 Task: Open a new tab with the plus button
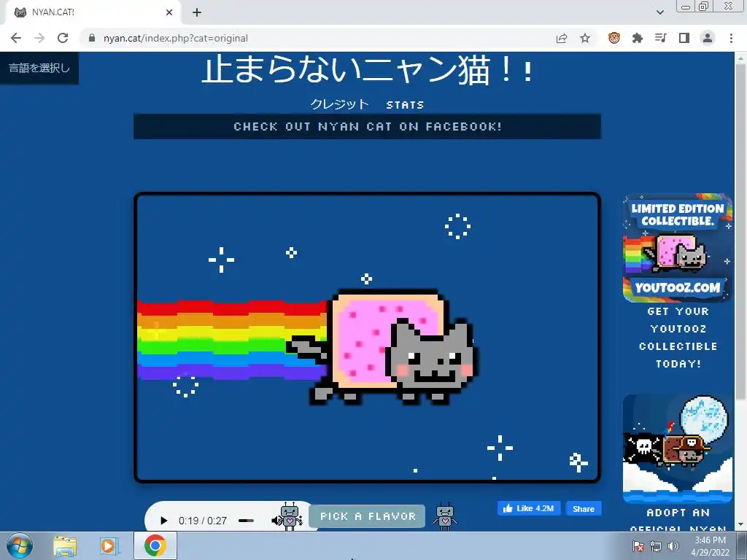pos(197,12)
